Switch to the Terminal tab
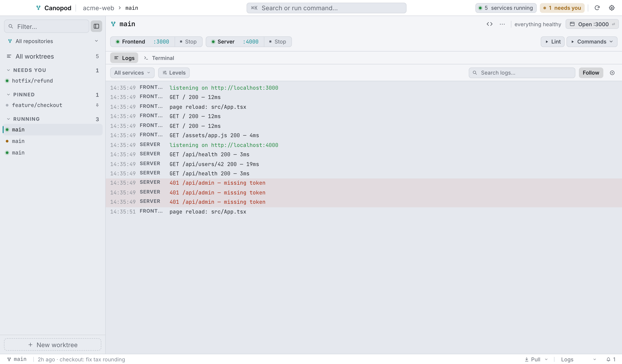Viewport: 622px width, 364px height. [x=159, y=58]
